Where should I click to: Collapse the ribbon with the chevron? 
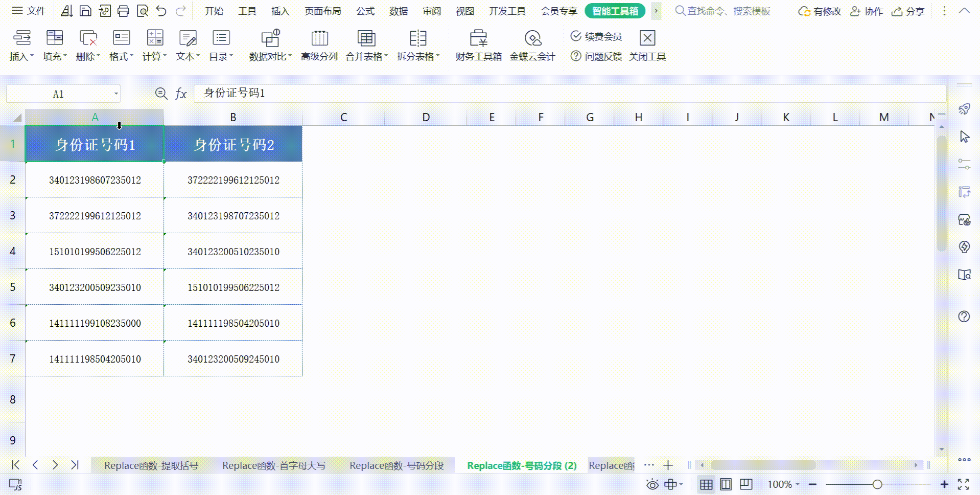[964, 11]
